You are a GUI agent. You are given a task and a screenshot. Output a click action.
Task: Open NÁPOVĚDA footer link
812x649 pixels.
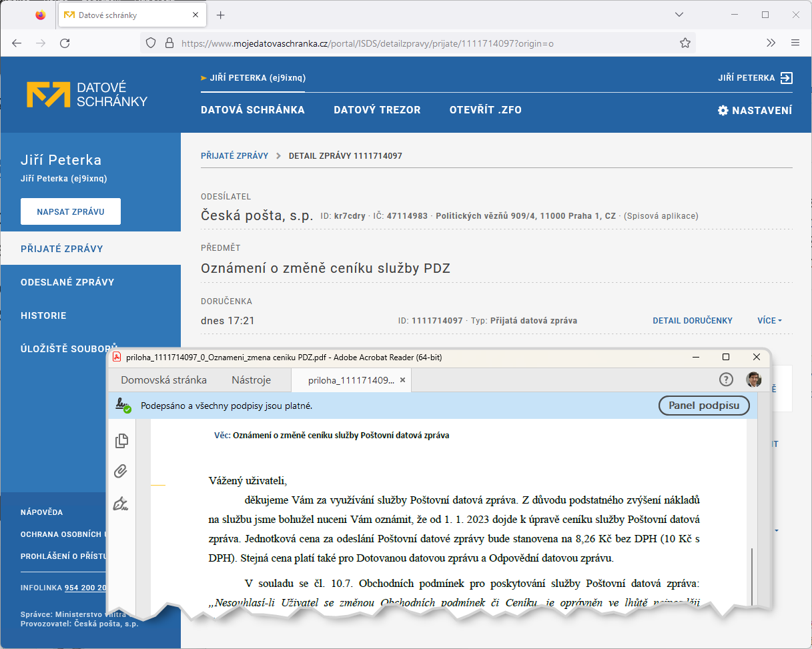pos(41,512)
